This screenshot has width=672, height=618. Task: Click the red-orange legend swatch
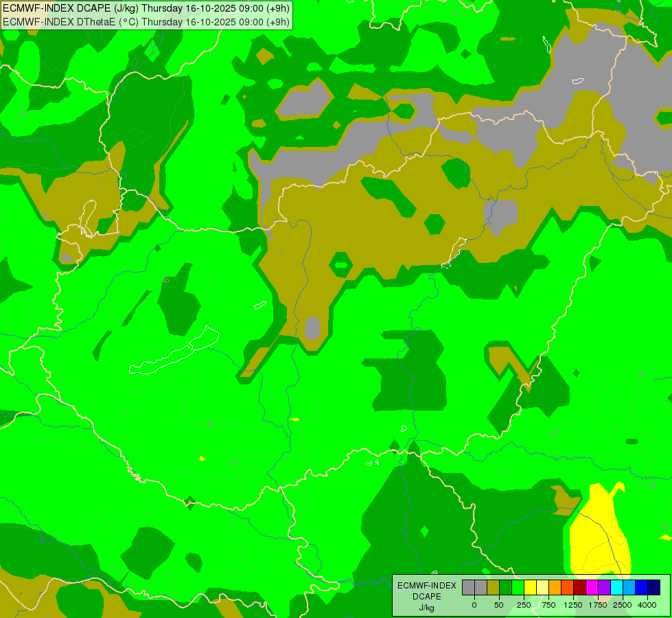click(567, 588)
